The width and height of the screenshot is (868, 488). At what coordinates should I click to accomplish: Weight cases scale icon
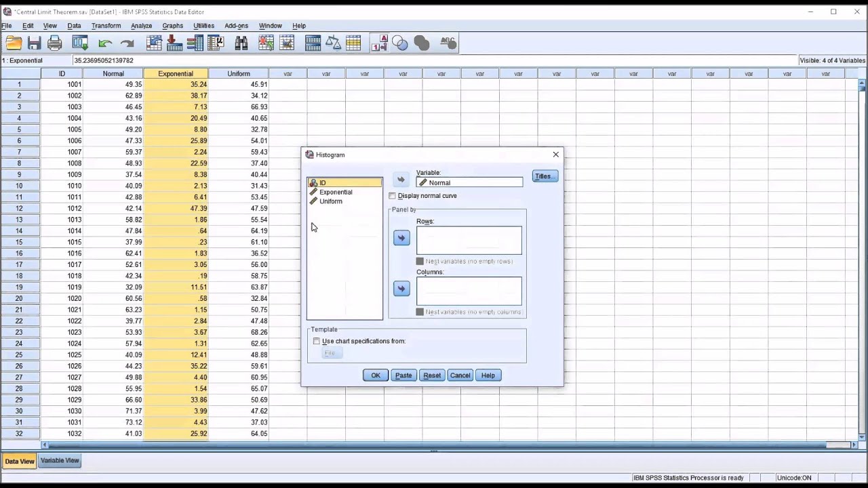333,43
